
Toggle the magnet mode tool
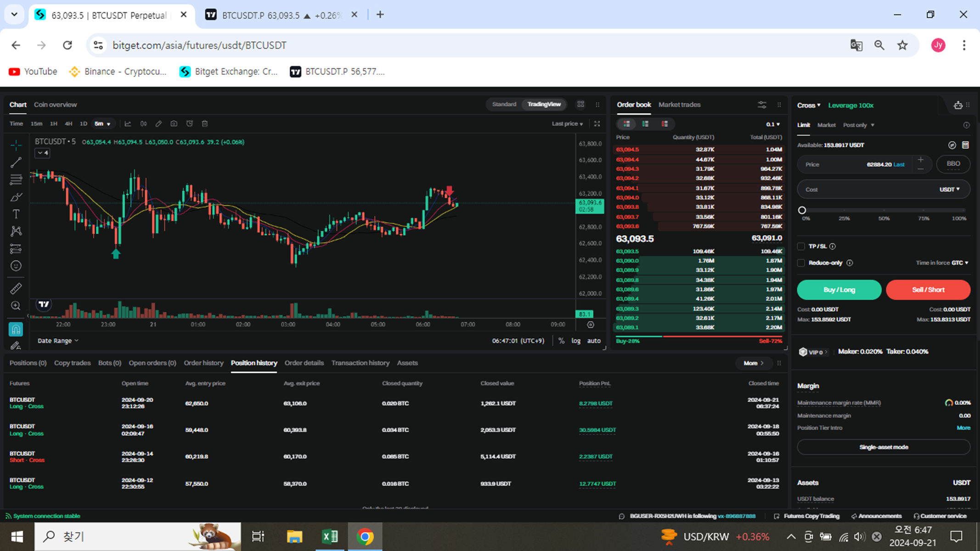(16, 329)
